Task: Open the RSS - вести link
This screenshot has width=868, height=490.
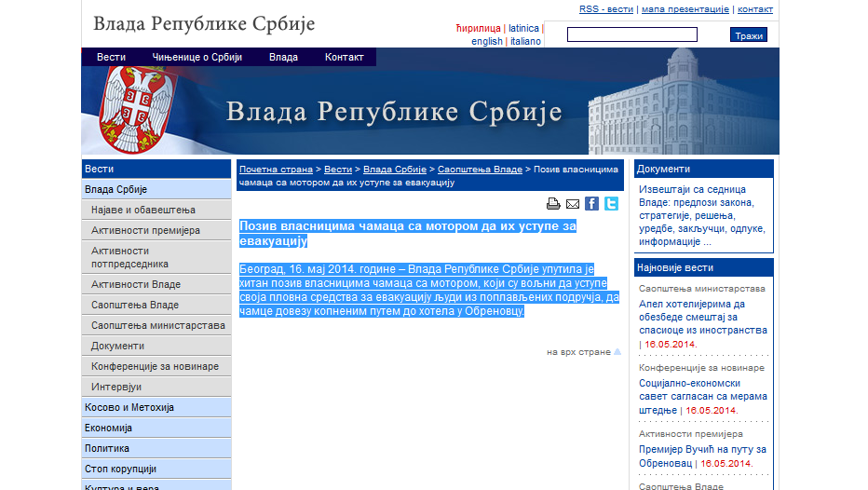Action: click(x=605, y=9)
